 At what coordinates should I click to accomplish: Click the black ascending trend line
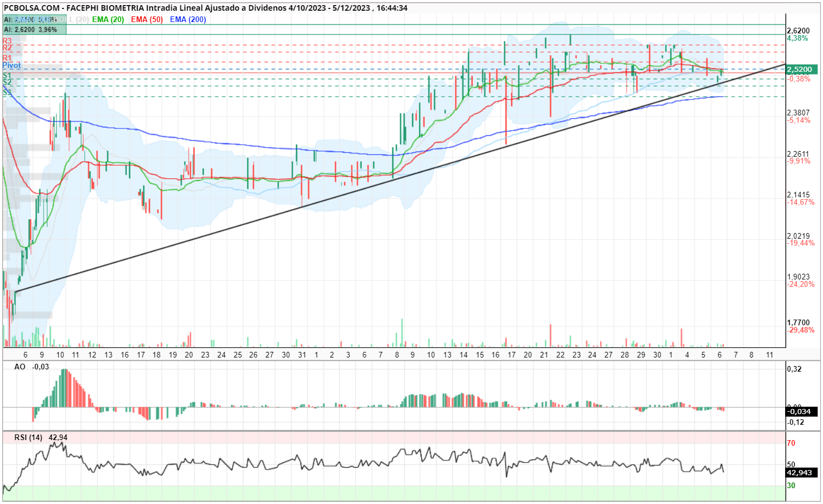[x=400, y=178]
